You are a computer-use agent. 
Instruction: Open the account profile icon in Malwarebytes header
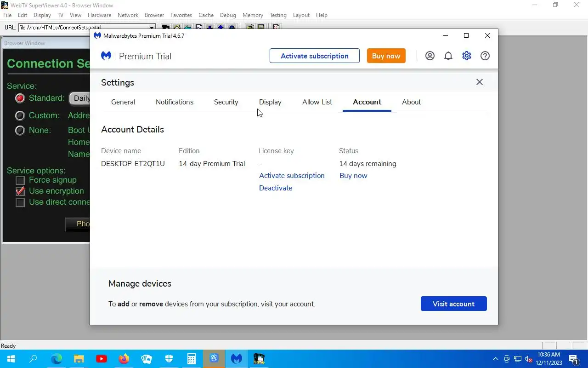[430, 56]
